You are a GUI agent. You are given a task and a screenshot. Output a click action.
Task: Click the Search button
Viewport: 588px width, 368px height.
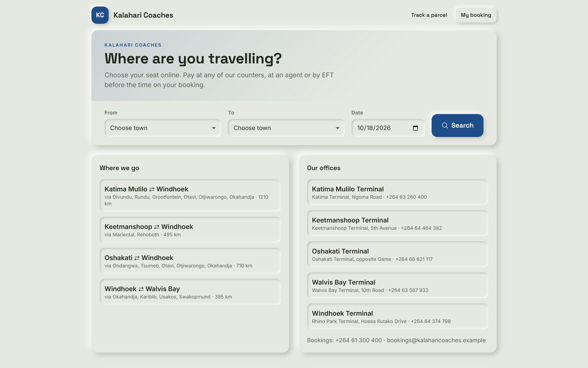[x=457, y=125]
